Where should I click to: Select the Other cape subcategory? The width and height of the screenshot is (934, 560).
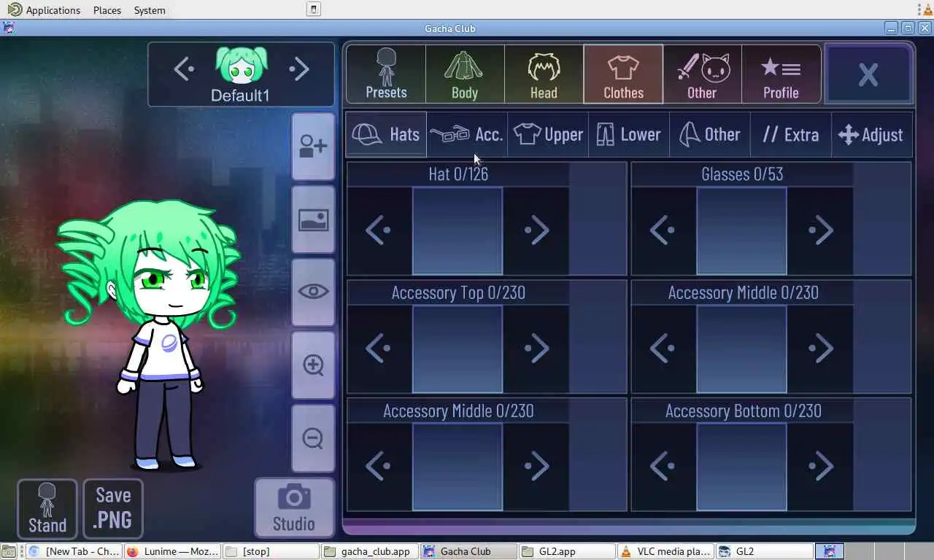click(710, 134)
